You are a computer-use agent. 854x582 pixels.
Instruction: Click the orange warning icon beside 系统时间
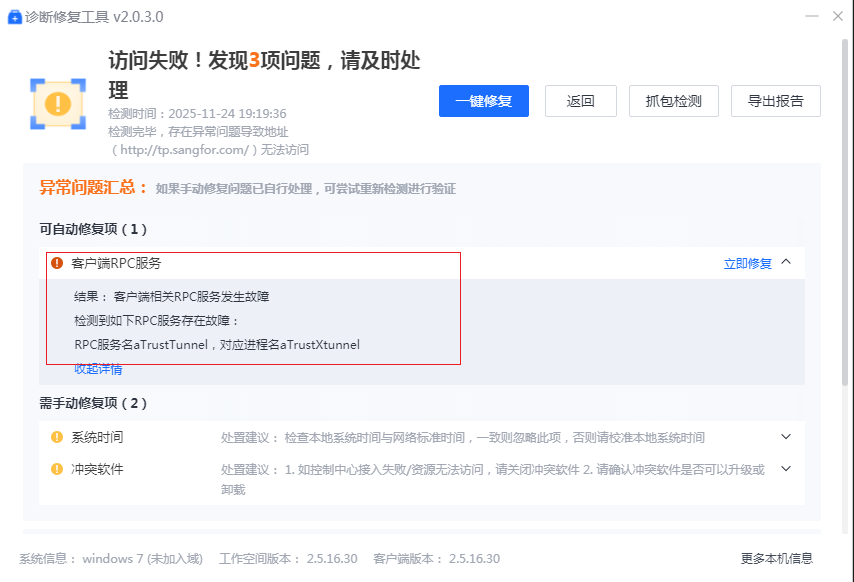[57, 437]
